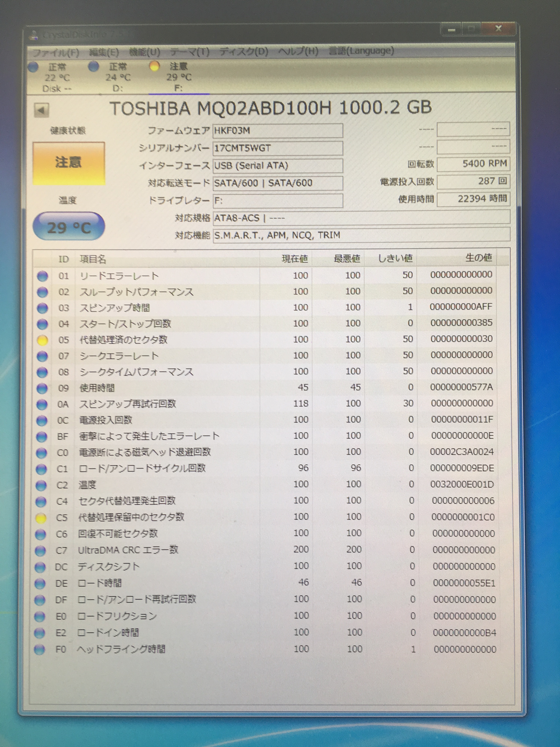Click the しきい値 column header

(395, 258)
